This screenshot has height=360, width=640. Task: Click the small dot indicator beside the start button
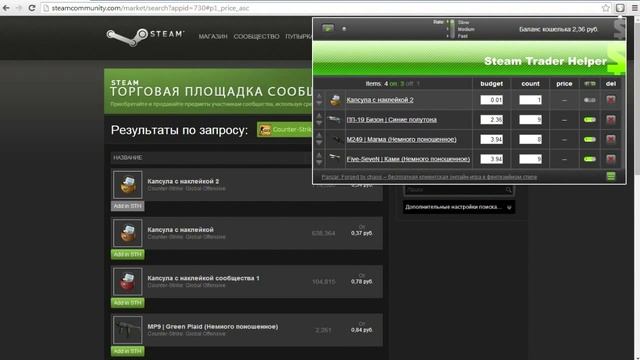click(344, 29)
